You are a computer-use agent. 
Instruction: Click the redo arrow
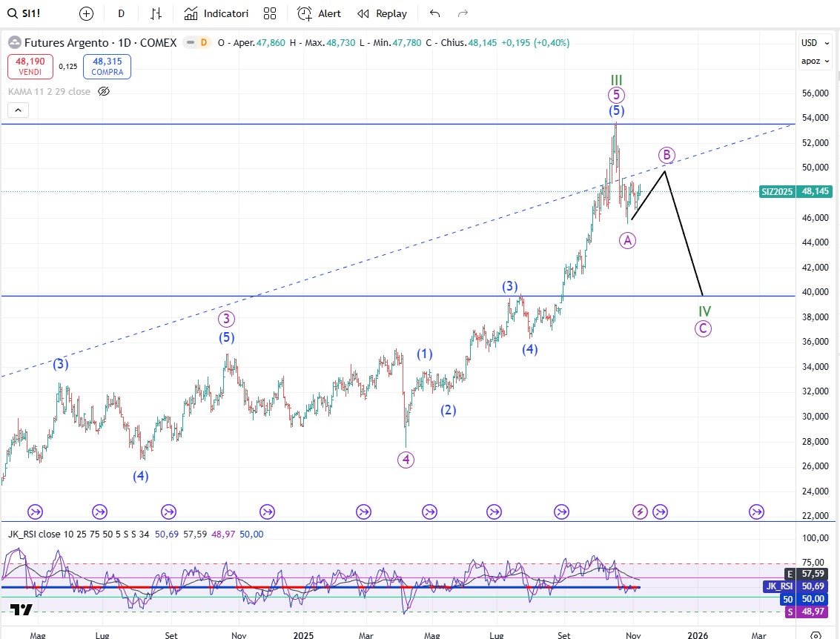click(x=463, y=13)
